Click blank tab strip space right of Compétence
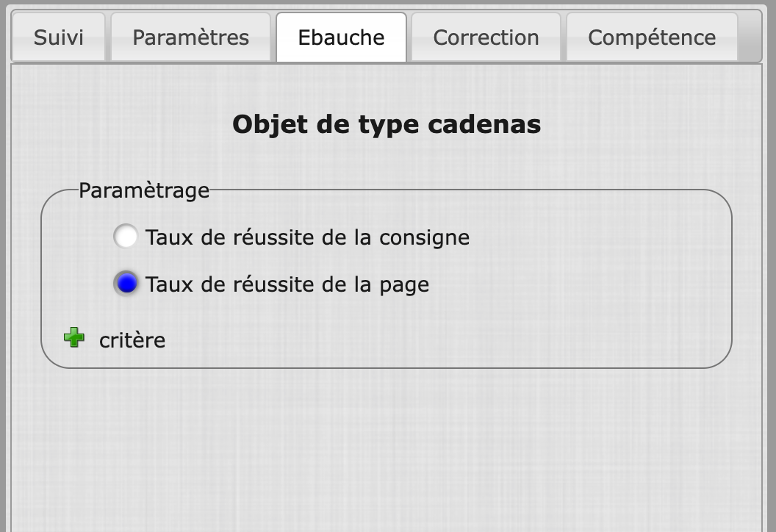Screen dimensions: 776x532 pos(749,37)
